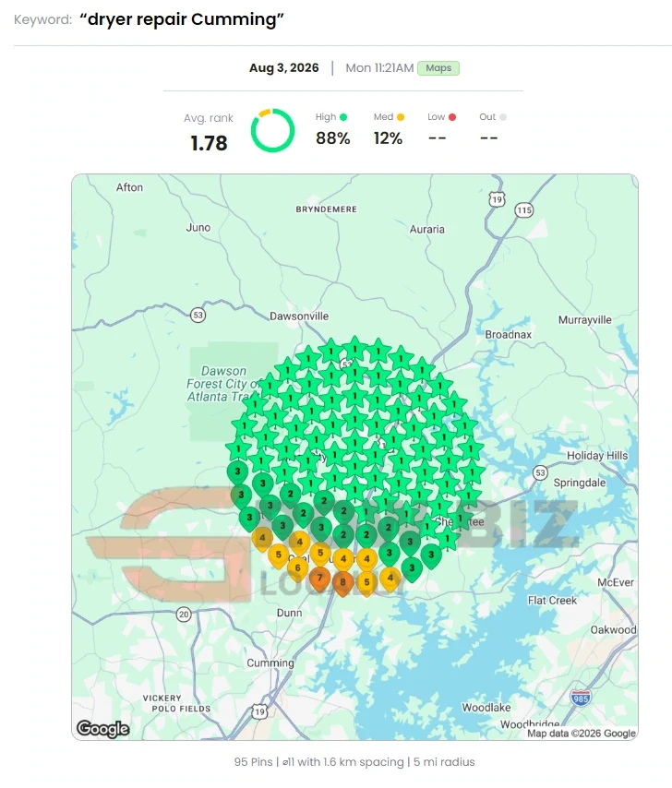The height and width of the screenshot is (788, 672).
Task: Click the Route 115 highway shield
Action: (523, 210)
